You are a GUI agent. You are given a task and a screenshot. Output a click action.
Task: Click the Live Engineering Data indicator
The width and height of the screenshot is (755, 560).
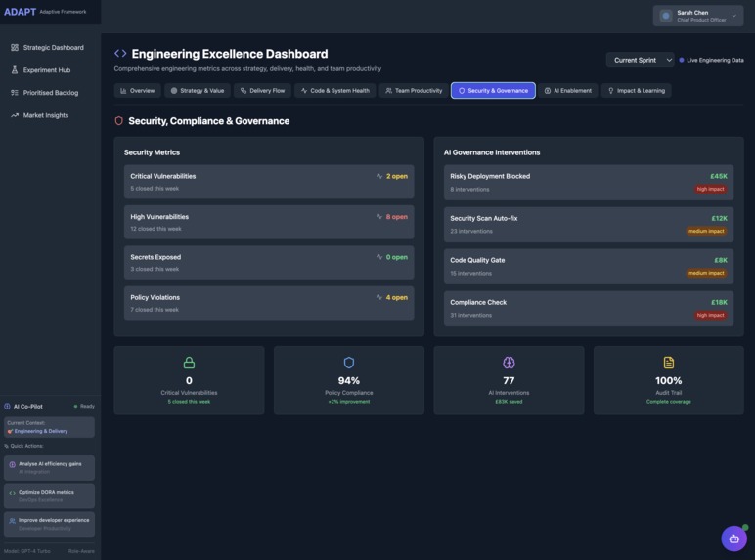(711, 60)
